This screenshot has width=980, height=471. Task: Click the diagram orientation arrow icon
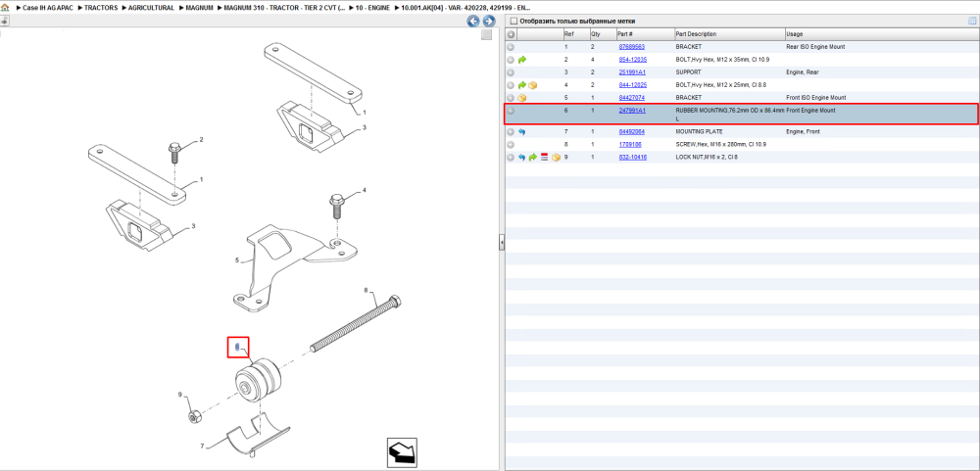(x=402, y=451)
